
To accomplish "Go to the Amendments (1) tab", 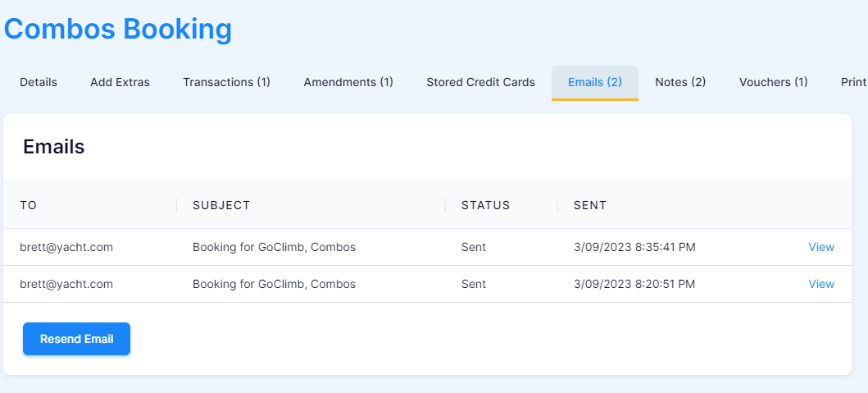I will tap(348, 83).
